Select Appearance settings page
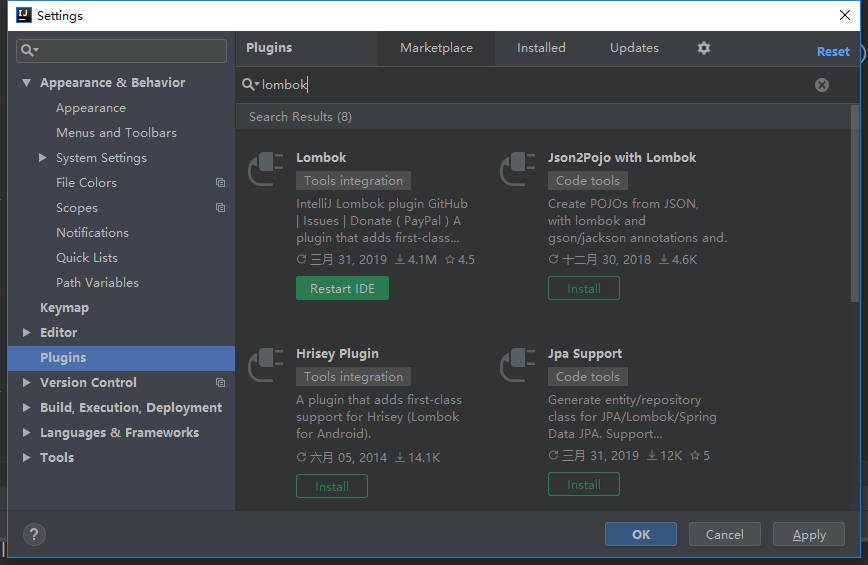The image size is (868, 565). pyautogui.click(x=91, y=108)
